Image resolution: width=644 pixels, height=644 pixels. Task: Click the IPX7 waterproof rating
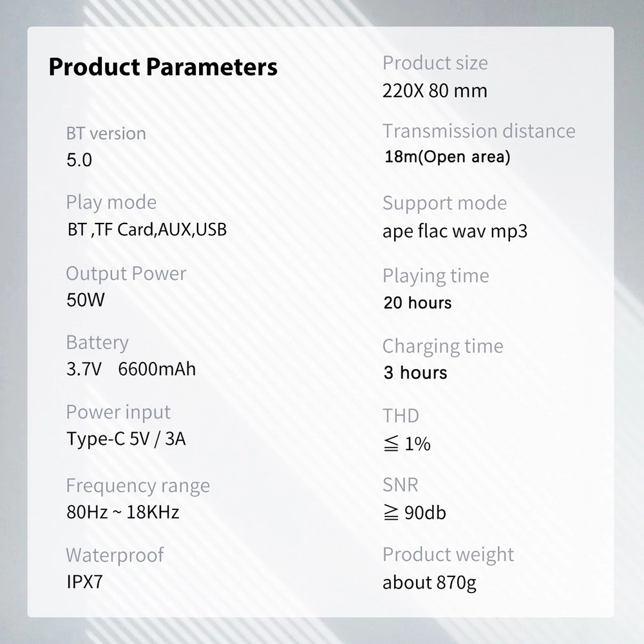[x=84, y=582]
